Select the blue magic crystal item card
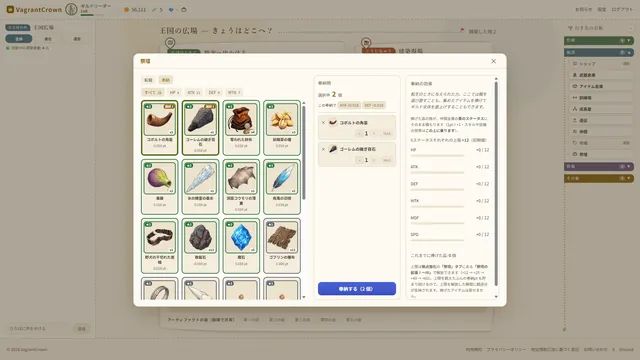Image resolution: width=640 pixels, height=360 pixels. click(241, 246)
